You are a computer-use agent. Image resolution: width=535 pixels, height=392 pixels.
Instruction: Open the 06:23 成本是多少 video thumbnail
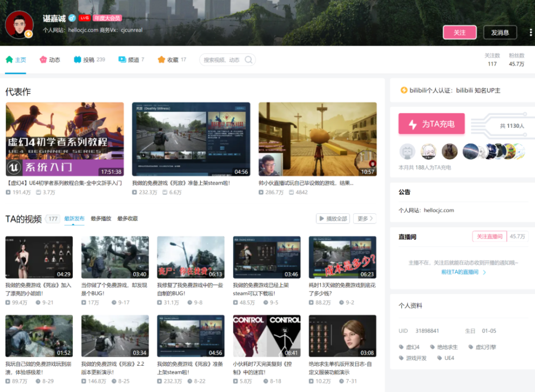[342, 257]
